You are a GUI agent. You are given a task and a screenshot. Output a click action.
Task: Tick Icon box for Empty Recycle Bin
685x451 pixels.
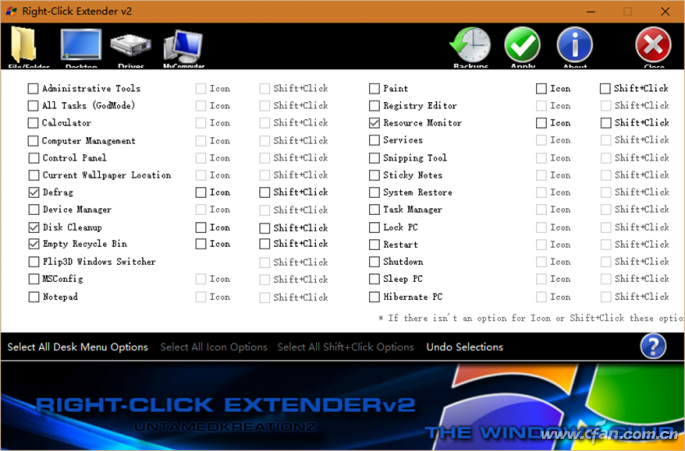tap(201, 244)
